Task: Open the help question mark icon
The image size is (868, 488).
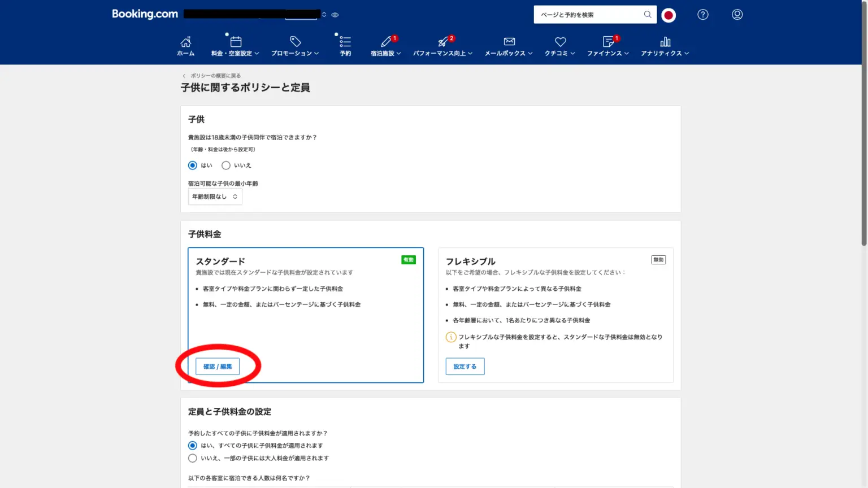Action: click(702, 15)
